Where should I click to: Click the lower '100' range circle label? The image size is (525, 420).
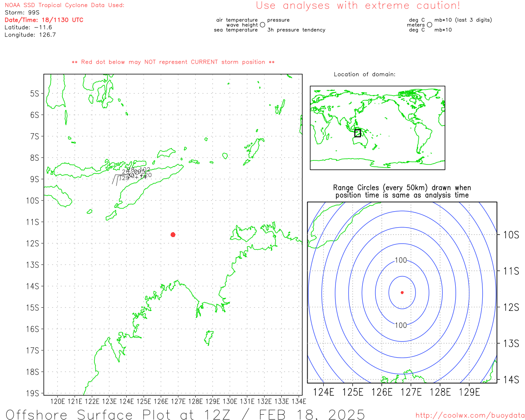coord(401,325)
